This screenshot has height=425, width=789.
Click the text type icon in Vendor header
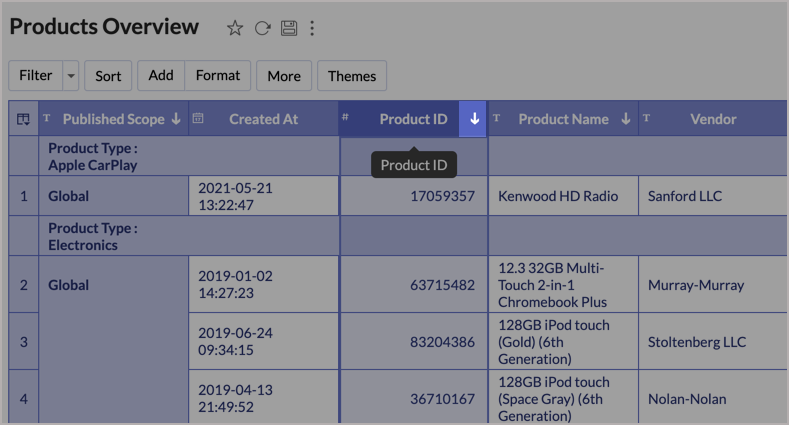(646, 118)
